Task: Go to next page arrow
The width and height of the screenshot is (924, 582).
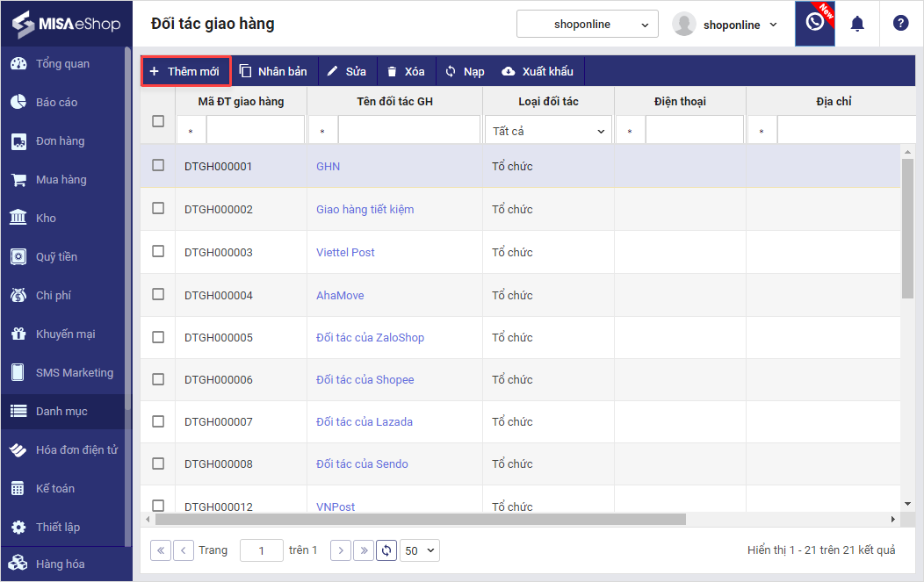Action: pos(341,550)
